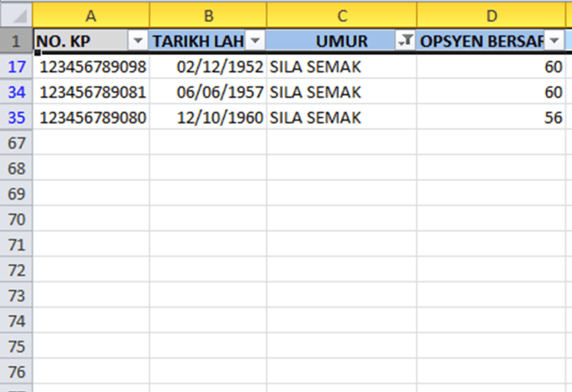Open the TARIKH LAHIR filter dropdown

tap(255, 41)
